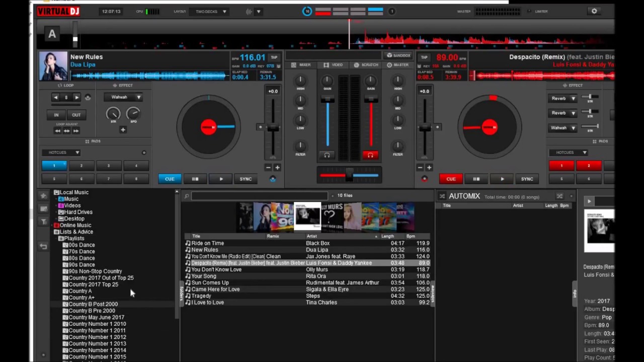Open the Wahwah effect dropdown on right deck
The image size is (644, 362).
562,128
